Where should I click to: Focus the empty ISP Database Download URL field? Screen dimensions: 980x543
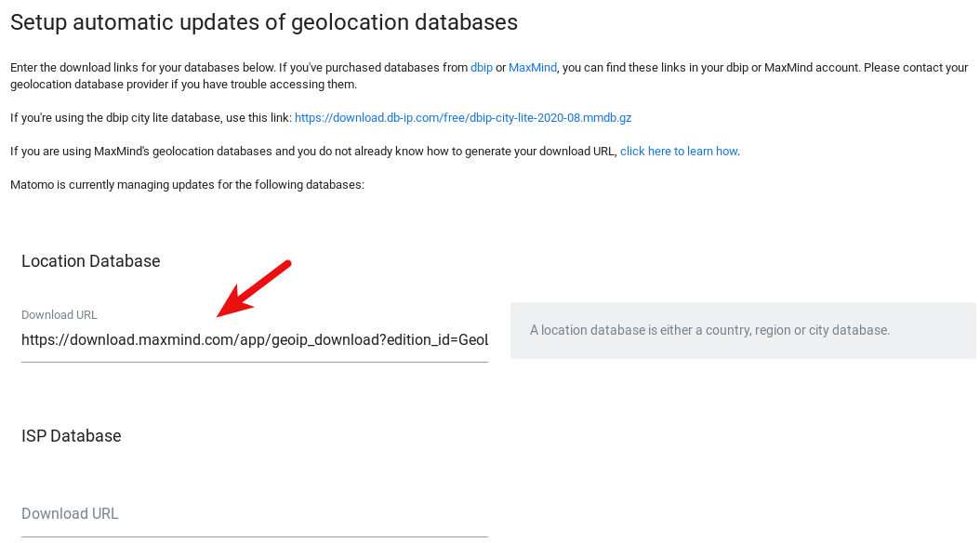(254, 514)
